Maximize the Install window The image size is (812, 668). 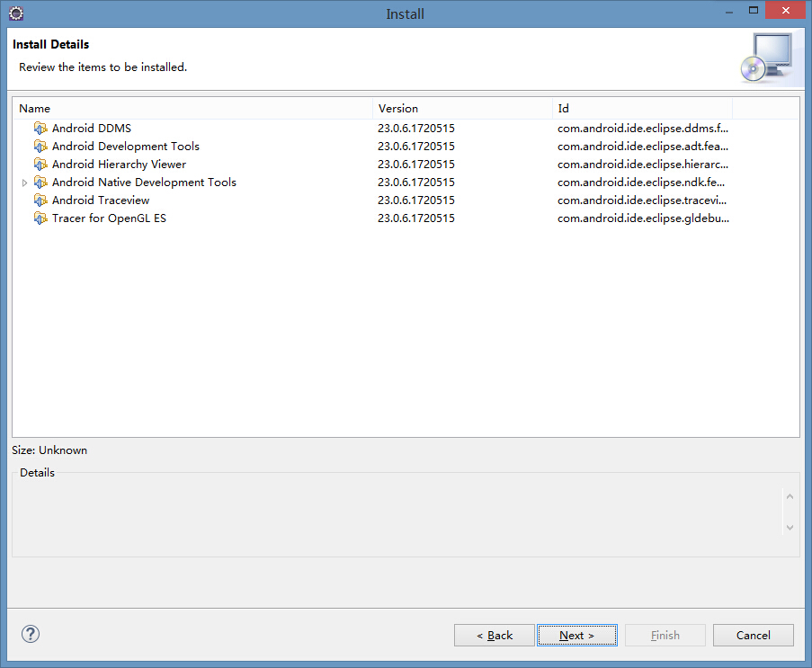753,10
